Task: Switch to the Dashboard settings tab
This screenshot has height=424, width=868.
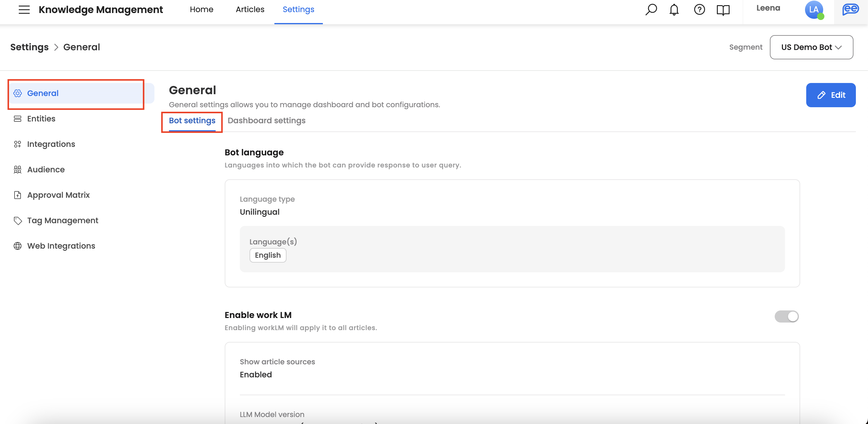Action: pos(266,121)
